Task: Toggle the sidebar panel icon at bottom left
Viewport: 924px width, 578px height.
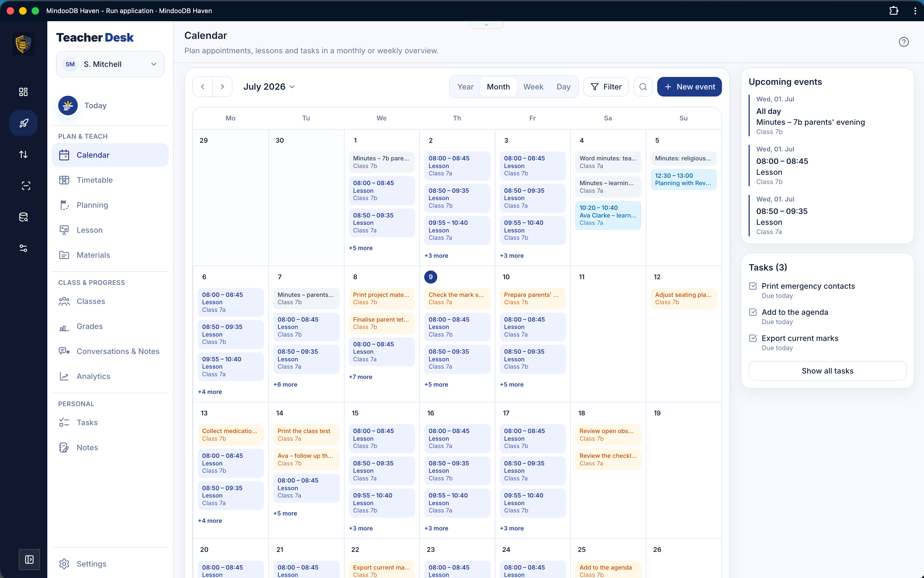Action: click(x=29, y=560)
